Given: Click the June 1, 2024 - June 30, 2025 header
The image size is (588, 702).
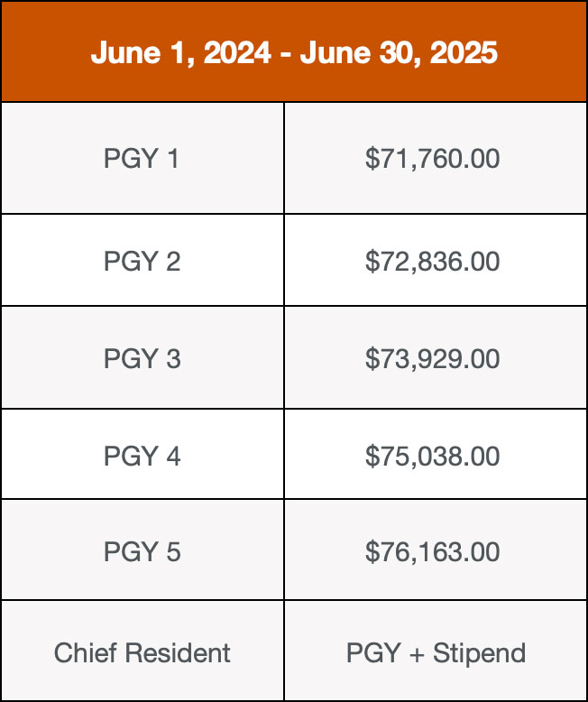Looking at the screenshot, I should tap(294, 52).
